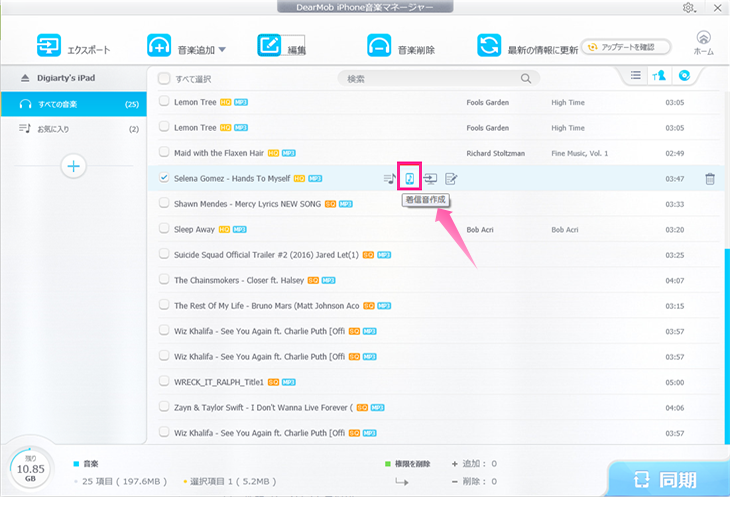Check The Rest Of My Life checkbox

(164, 305)
